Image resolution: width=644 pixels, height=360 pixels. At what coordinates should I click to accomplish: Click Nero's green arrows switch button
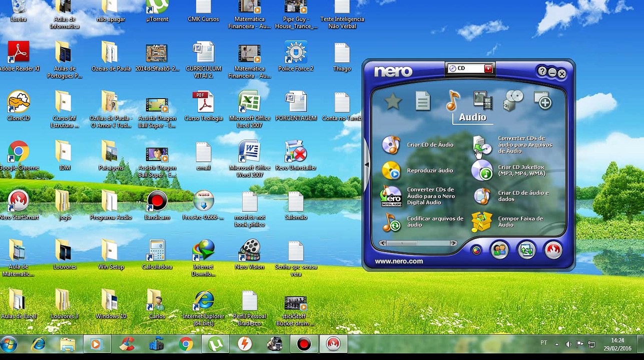tap(526, 249)
